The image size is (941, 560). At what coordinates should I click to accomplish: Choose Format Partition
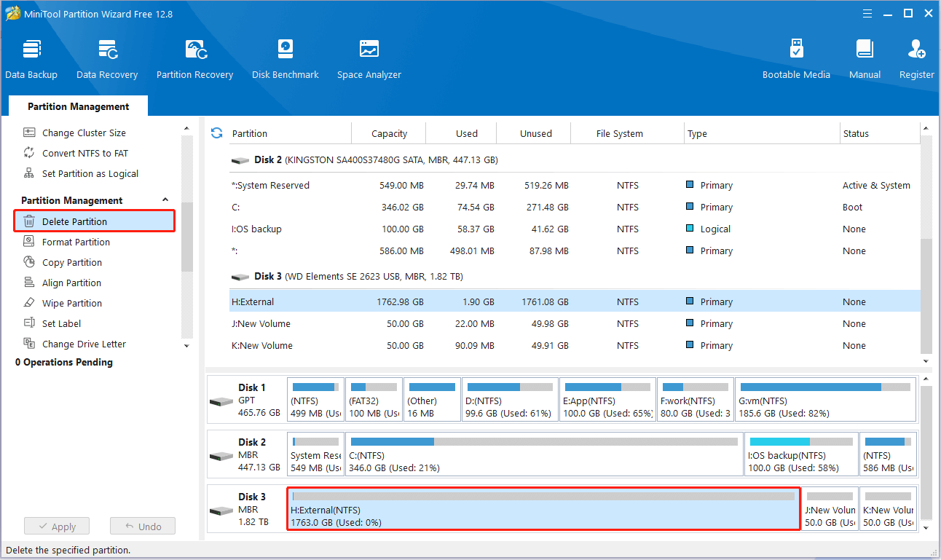coord(76,242)
